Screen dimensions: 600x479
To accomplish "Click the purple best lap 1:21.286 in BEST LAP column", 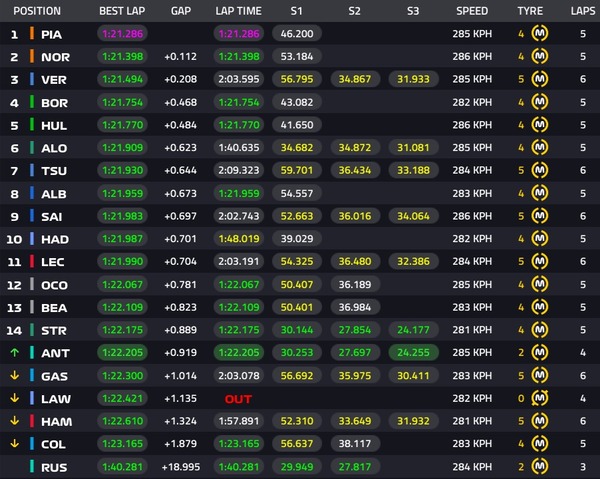I will click(x=122, y=34).
